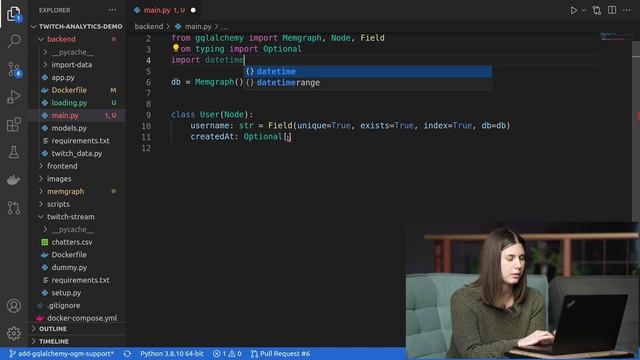Expand the memgraph folder
This screenshot has height=360, width=640.
click(x=77, y=191)
